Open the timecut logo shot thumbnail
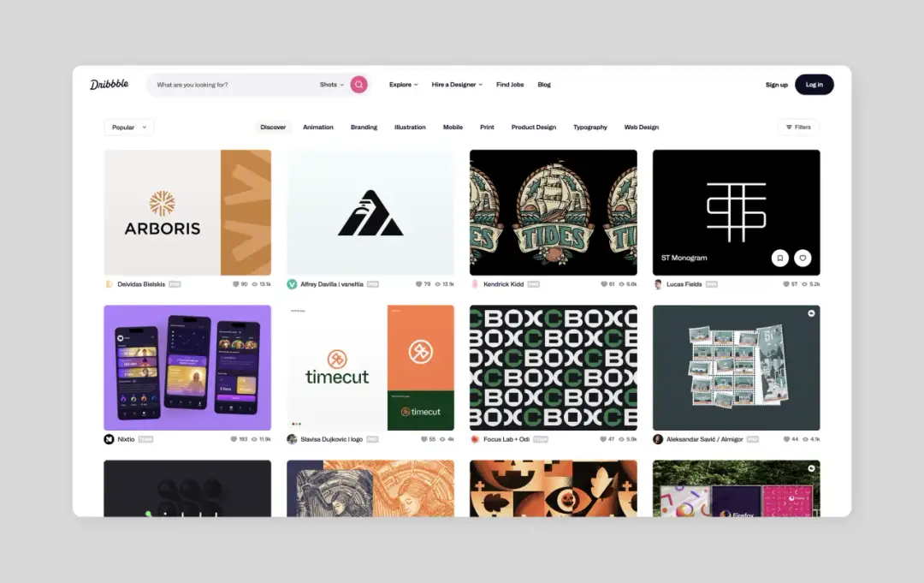 370,367
